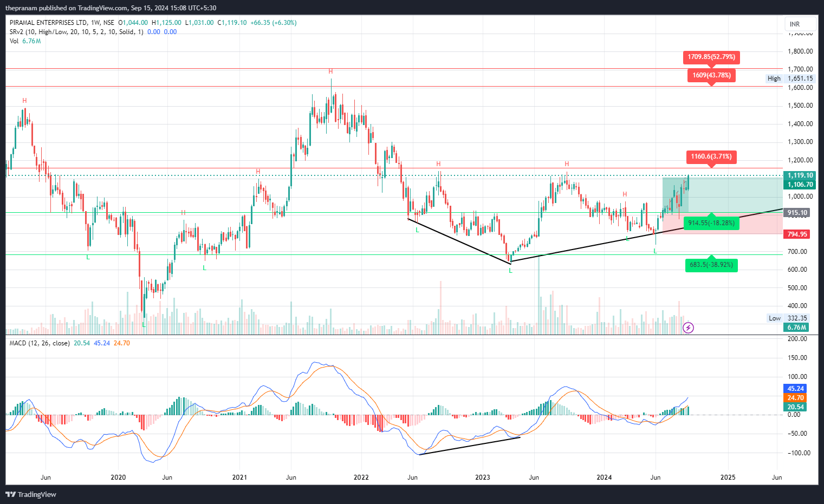Click the MACD 20.54 histogram value tag
Screen dimensions: 824x504
point(795,407)
